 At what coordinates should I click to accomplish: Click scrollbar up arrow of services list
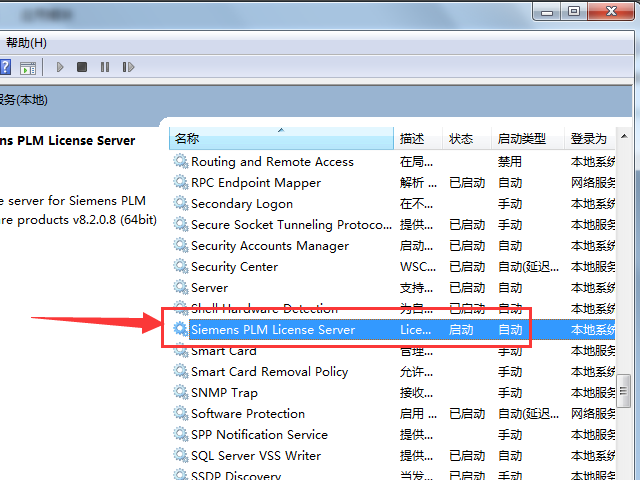624,136
